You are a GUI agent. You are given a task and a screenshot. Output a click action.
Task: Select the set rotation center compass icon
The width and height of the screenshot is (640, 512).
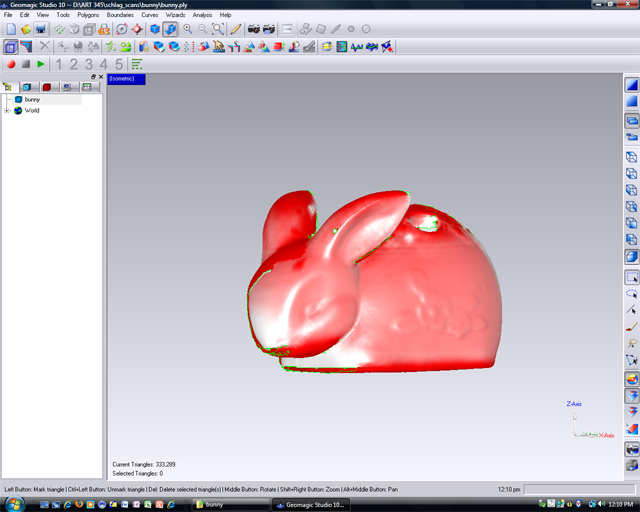(121, 29)
